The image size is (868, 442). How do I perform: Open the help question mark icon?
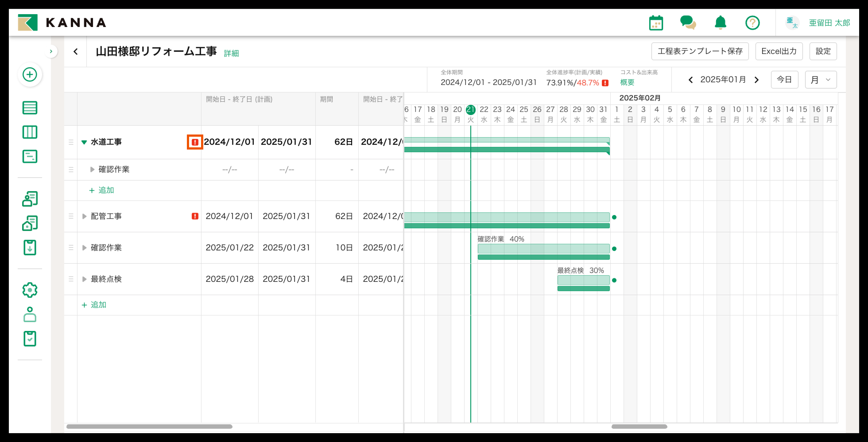point(752,23)
